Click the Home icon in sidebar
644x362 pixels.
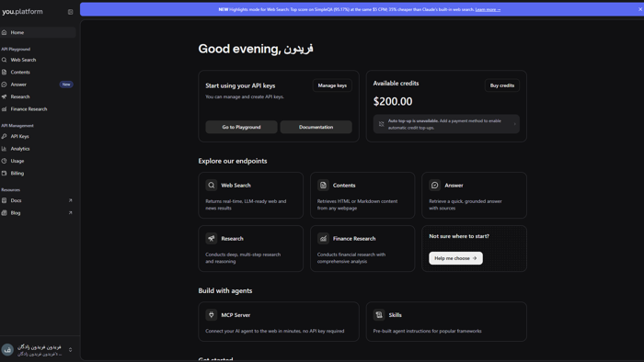point(4,32)
